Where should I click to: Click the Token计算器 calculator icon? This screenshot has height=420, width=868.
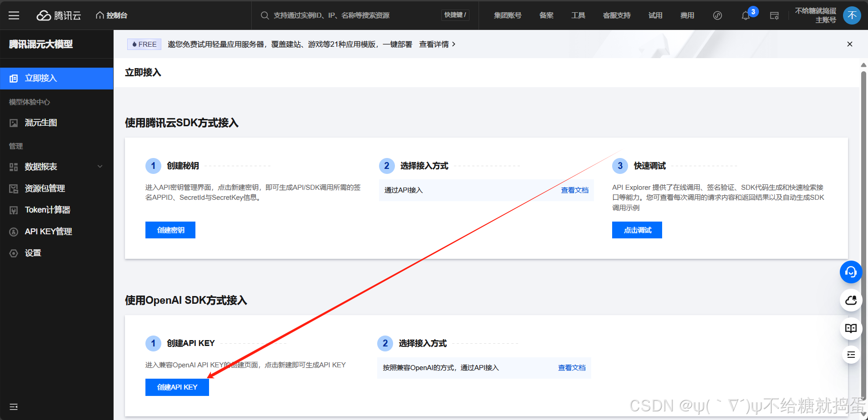coord(14,210)
